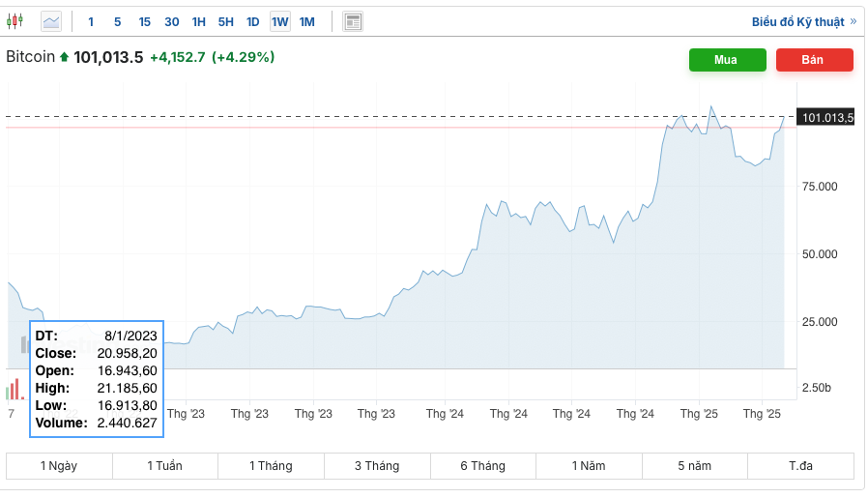The height and width of the screenshot is (498, 868).
Task: Select the 1W interval button
Action: pos(279,21)
